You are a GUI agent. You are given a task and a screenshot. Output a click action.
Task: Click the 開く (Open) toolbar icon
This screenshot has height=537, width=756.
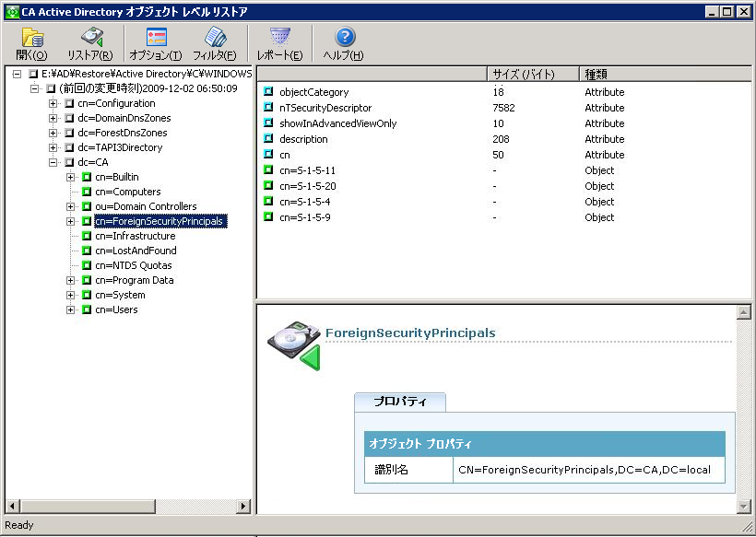(31, 41)
